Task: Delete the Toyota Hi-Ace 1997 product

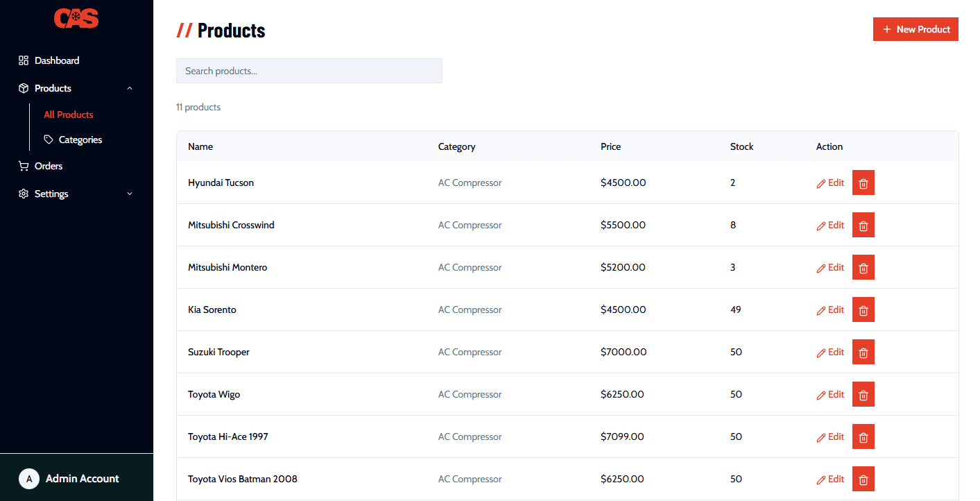Action: (863, 436)
